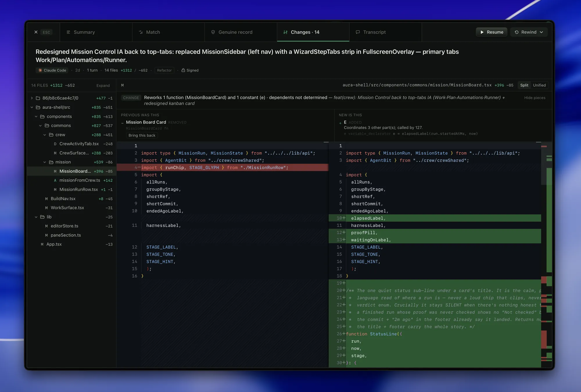Collapse the aura-shell/src folder
This screenshot has width=581, height=392.
(32, 107)
